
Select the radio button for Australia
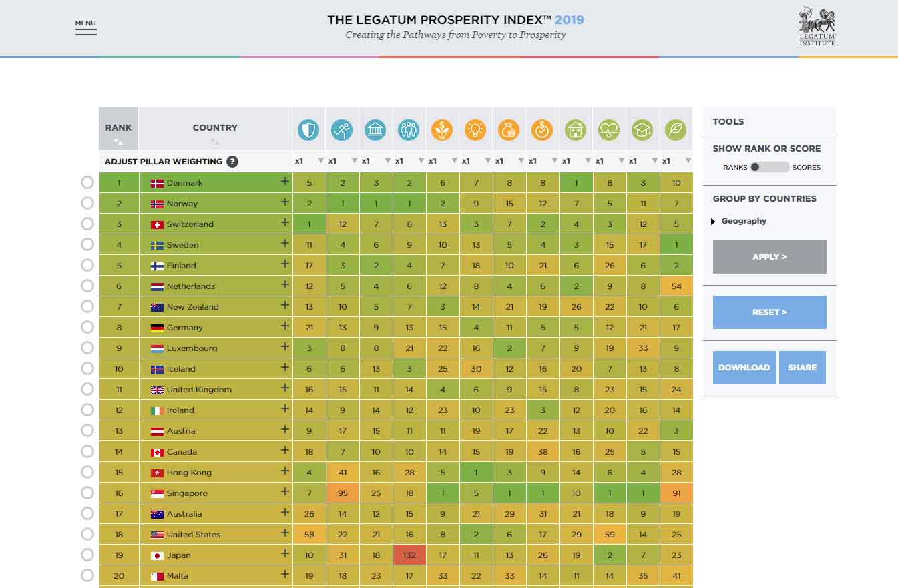[x=87, y=513]
